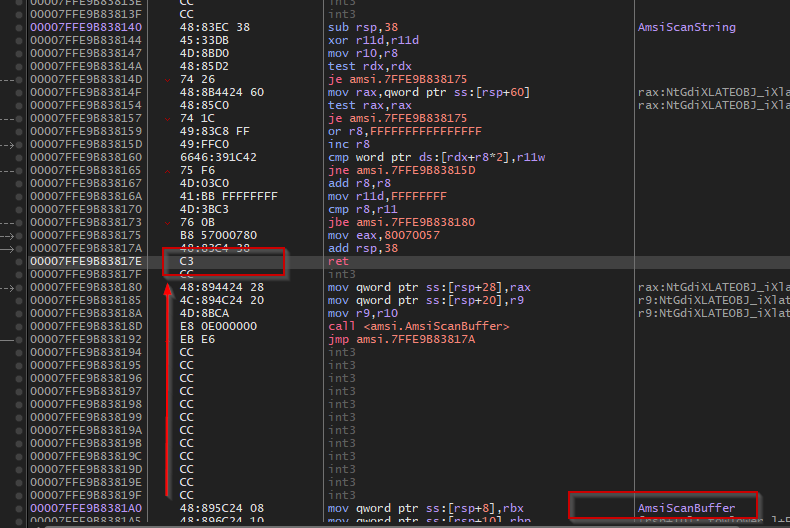The width and height of the screenshot is (790, 528).
Task: Select bytes '48:895C24 08'
Action: tap(222, 508)
